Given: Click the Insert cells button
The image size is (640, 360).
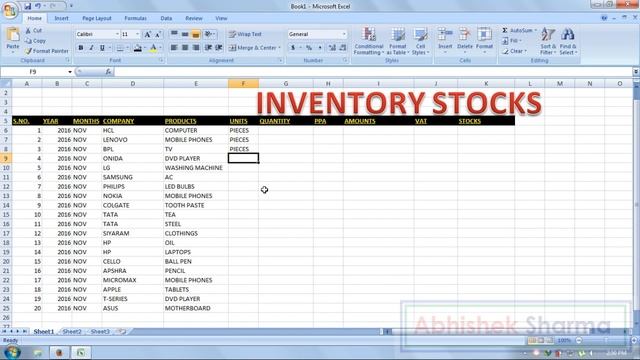Looking at the screenshot, I should click(445, 40).
